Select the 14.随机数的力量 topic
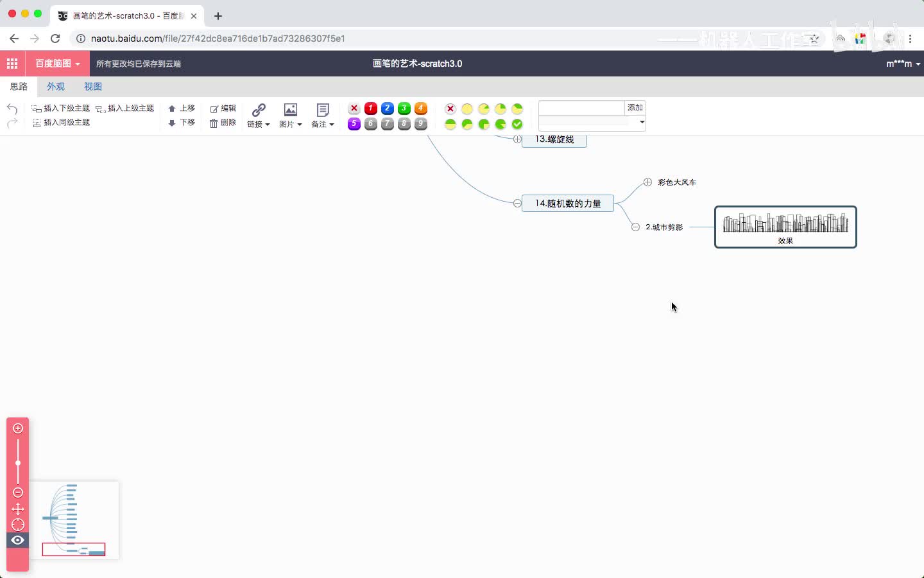 click(x=568, y=204)
